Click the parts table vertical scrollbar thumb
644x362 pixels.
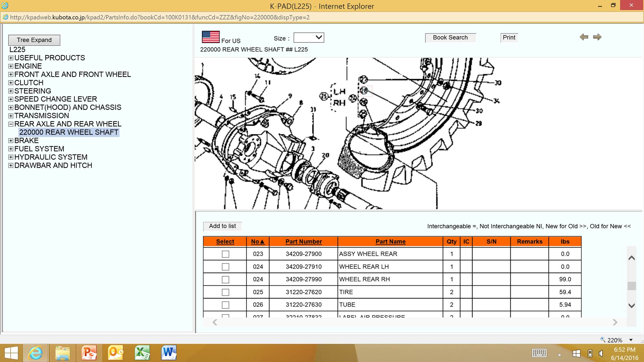click(x=631, y=286)
